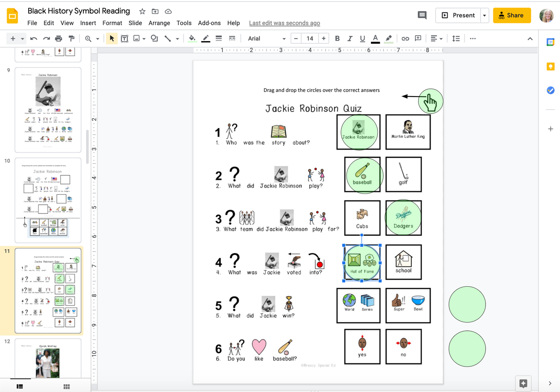Click the Undo arrow icon
This screenshot has height=392, width=560.
[34, 38]
